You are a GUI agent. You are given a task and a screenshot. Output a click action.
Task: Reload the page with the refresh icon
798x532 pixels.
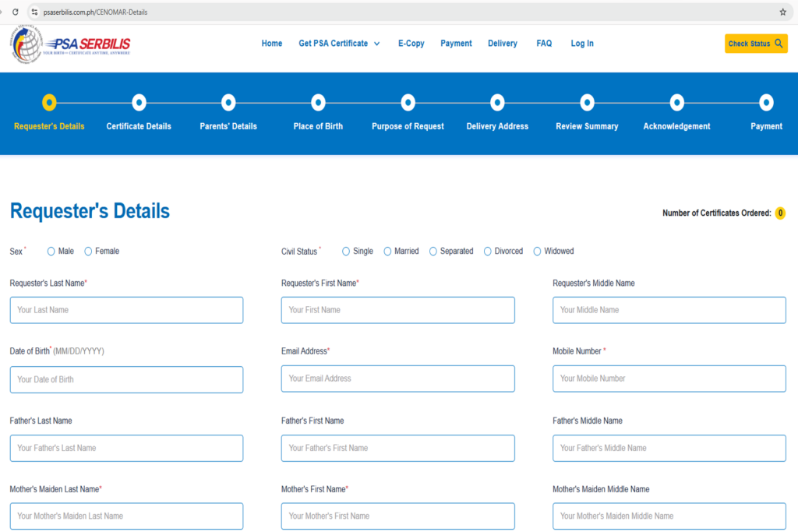[x=16, y=12]
